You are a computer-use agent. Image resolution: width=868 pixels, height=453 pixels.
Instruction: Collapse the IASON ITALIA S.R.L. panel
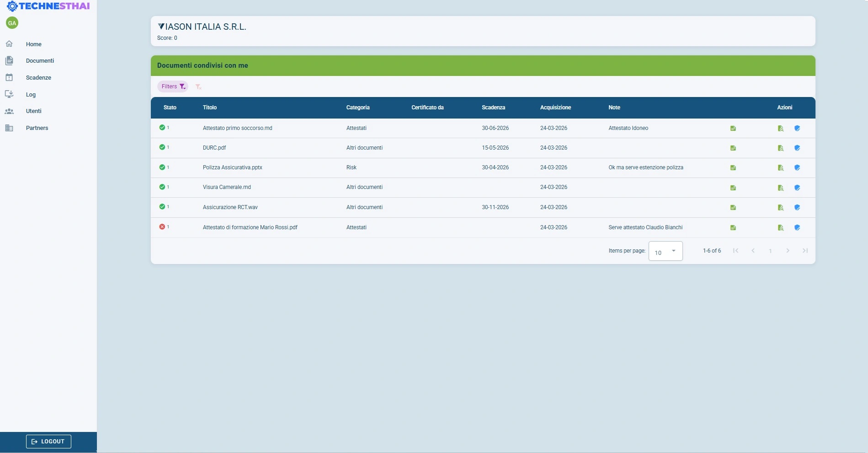coord(161,27)
